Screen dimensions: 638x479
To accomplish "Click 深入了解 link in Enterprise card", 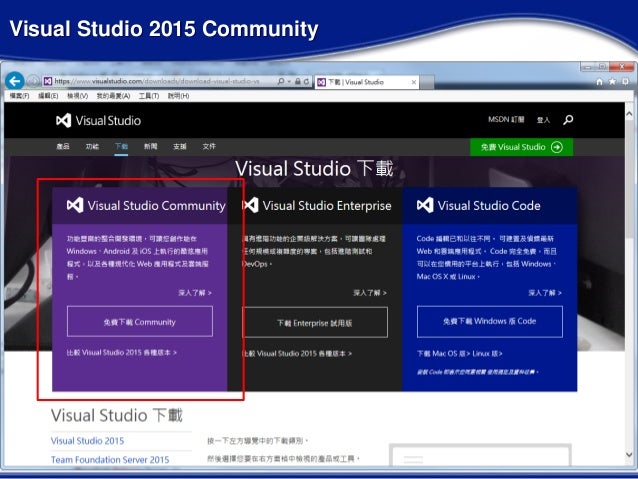I will [x=370, y=293].
